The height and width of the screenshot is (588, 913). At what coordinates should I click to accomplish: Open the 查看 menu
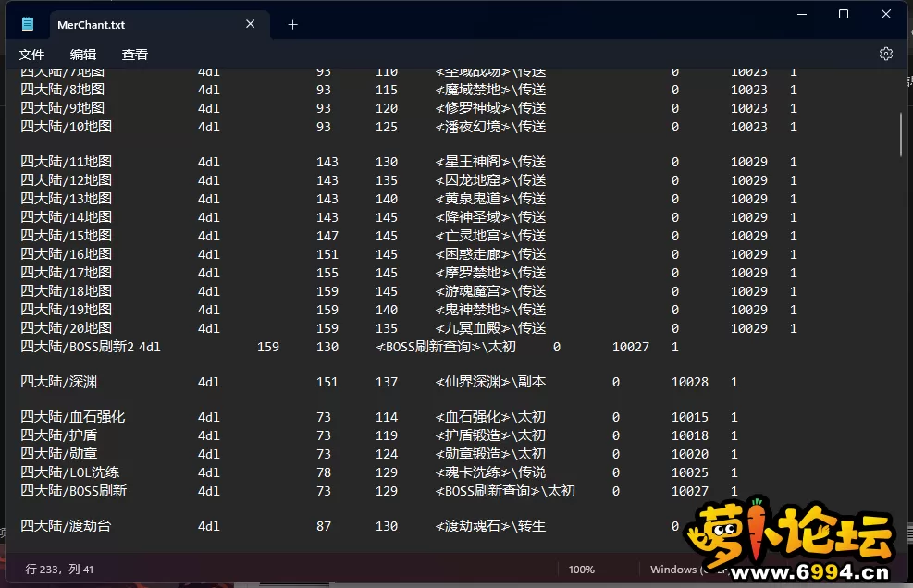(x=135, y=55)
